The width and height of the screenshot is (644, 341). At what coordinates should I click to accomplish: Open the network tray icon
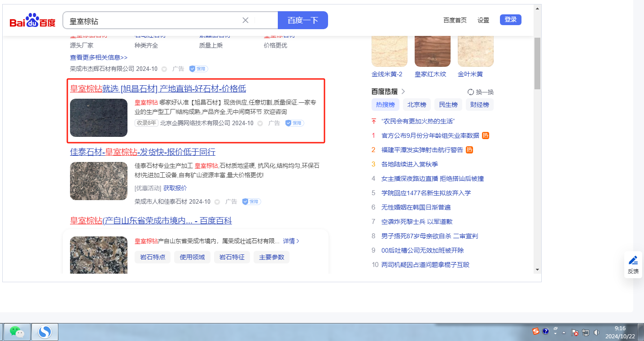click(586, 332)
